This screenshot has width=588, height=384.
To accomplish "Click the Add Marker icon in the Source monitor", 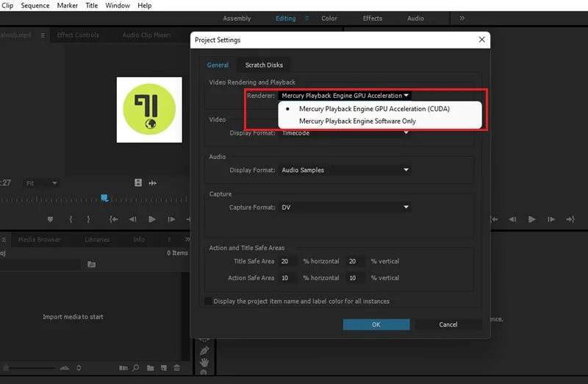I will coord(50,219).
